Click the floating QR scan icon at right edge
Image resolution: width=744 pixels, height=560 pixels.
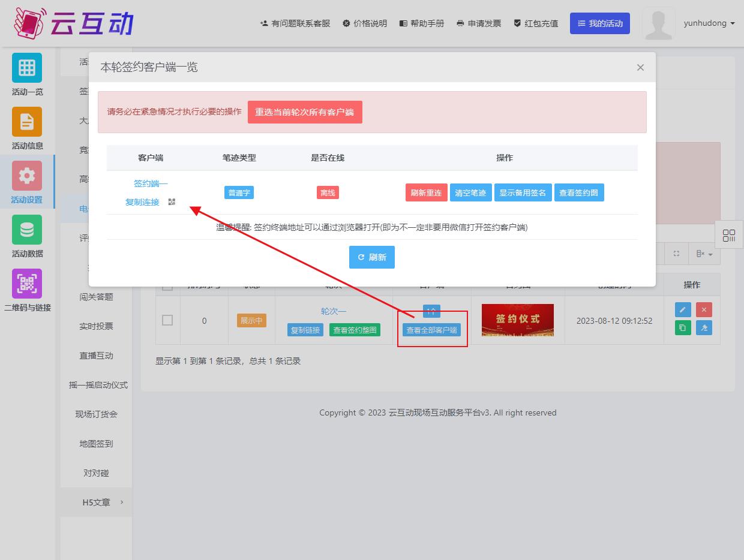point(729,235)
